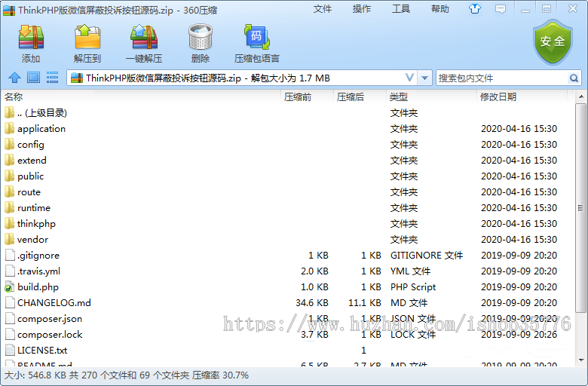The height and width of the screenshot is (386, 588).
Task: Select the route folder icon
Action: point(10,191)
